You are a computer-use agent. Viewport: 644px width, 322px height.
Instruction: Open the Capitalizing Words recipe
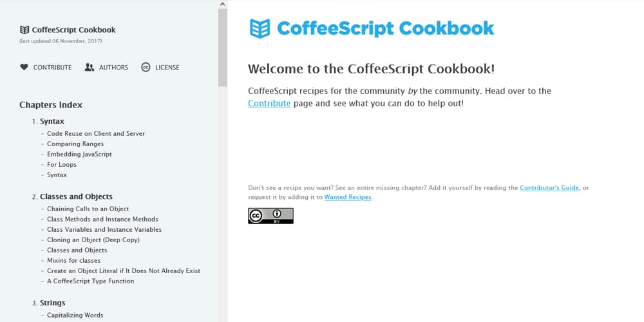click(75, 315)
